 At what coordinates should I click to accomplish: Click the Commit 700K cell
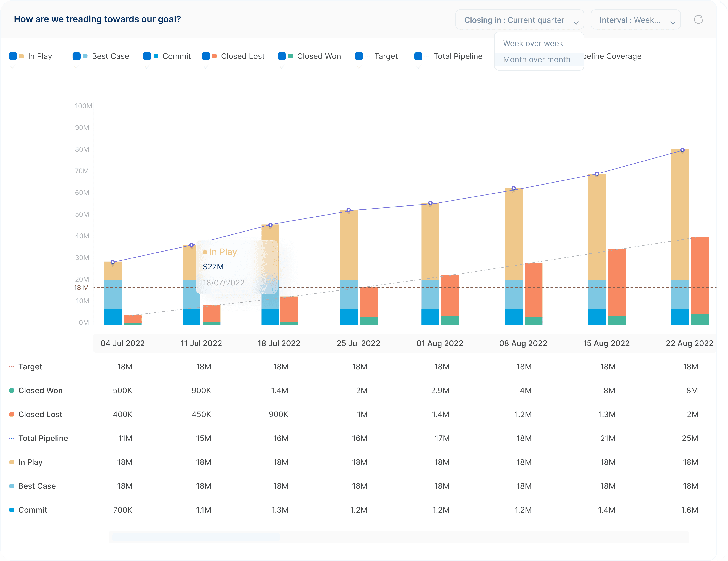click(122, 510)
